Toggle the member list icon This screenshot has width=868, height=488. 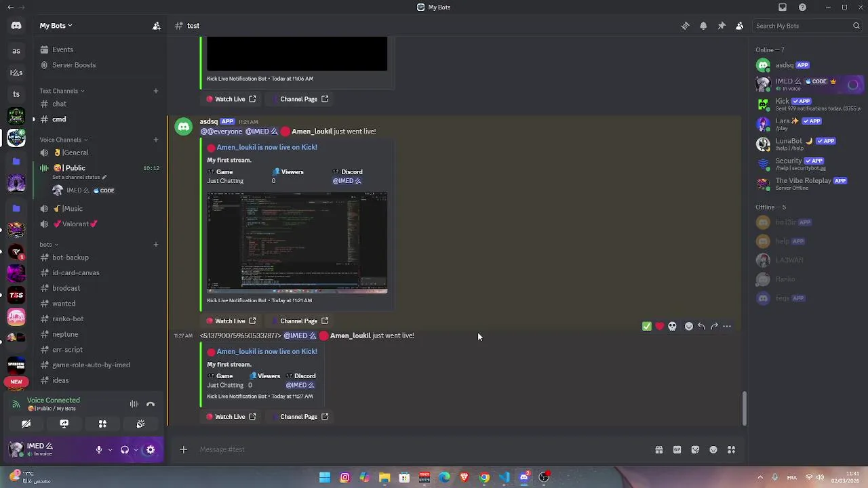pos(739,26)
